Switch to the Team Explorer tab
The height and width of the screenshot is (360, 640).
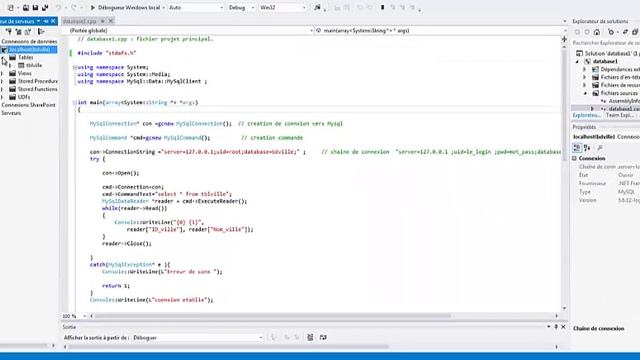pos(620,116)
